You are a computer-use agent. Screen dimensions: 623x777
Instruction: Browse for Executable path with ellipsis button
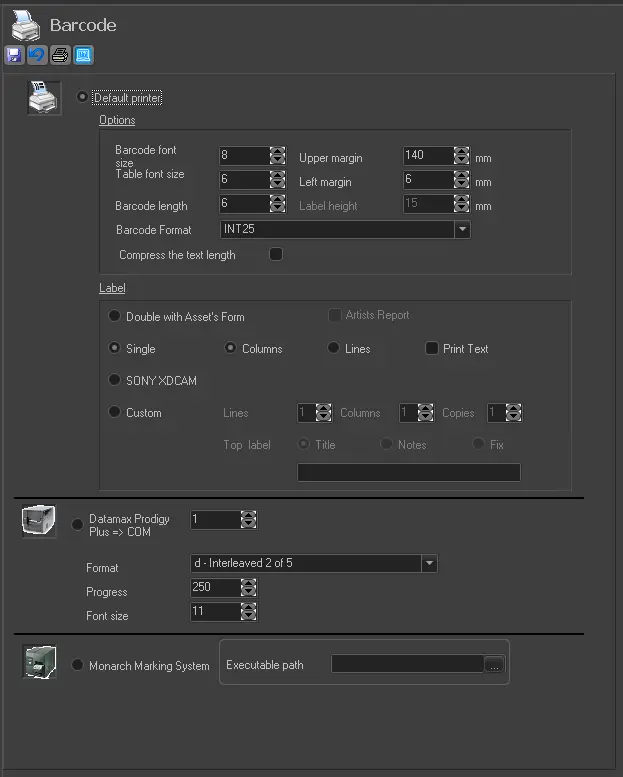(x=494, y=665)
